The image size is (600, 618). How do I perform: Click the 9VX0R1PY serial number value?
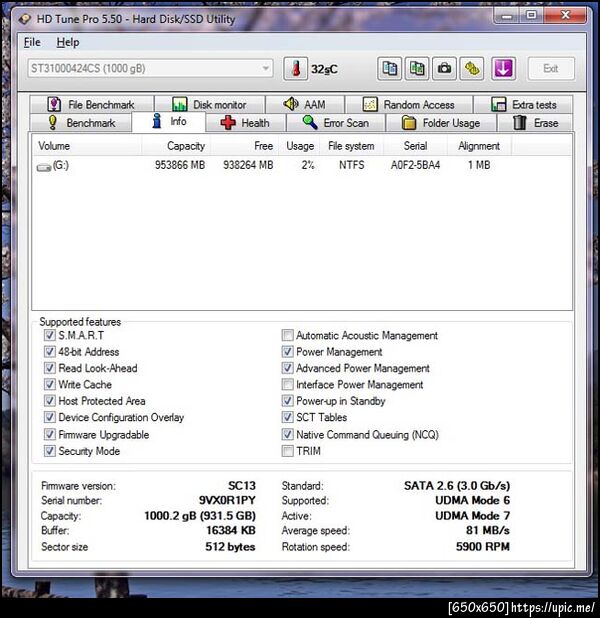click(x=227, y=500)
